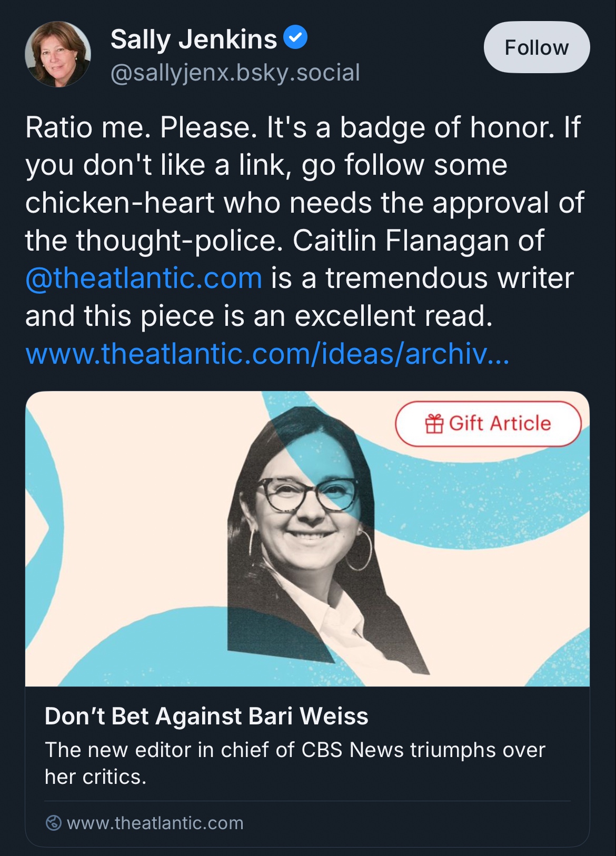This screenshot has width=616, height=856.
Task: Select the @sallyjenx.bsky.social handle
Action: 235,73
